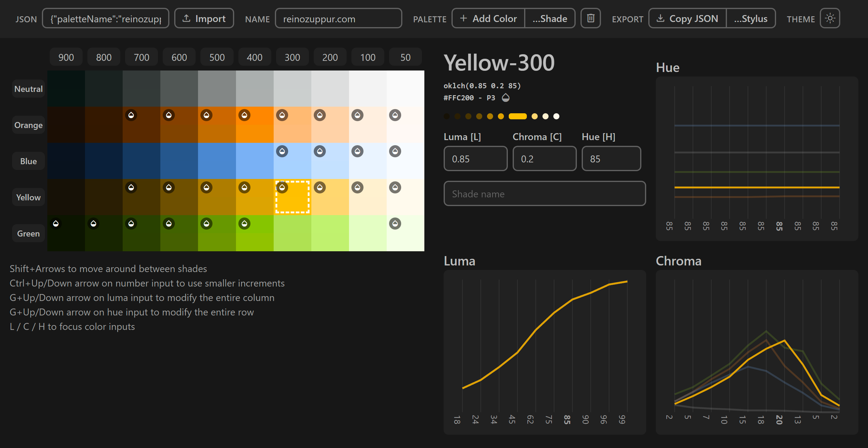868x448 pixels.
Task: Click the P3 gamut droplet icon beside #FFC200
Action: [505, 98]
